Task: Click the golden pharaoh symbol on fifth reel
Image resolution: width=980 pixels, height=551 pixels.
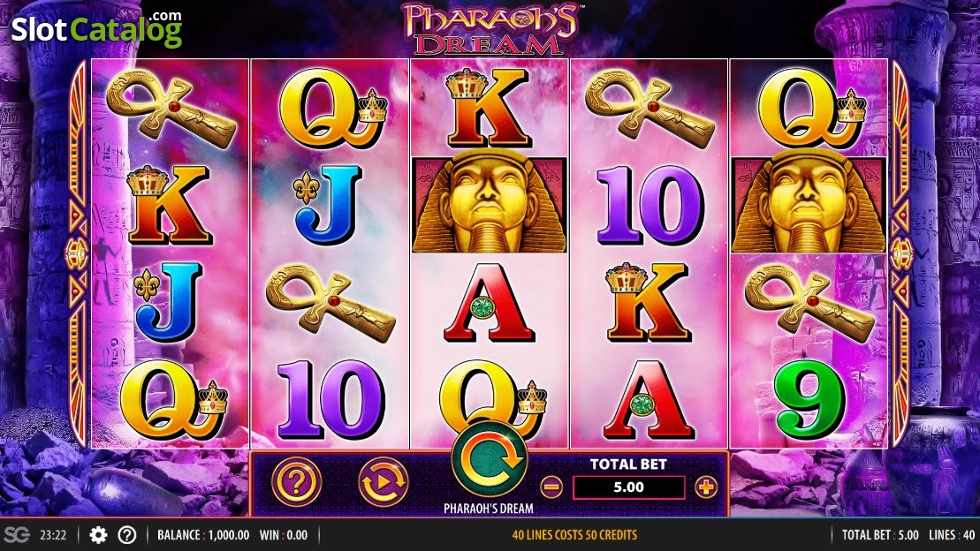Action: pyautogui.click(x=809, y=205)
